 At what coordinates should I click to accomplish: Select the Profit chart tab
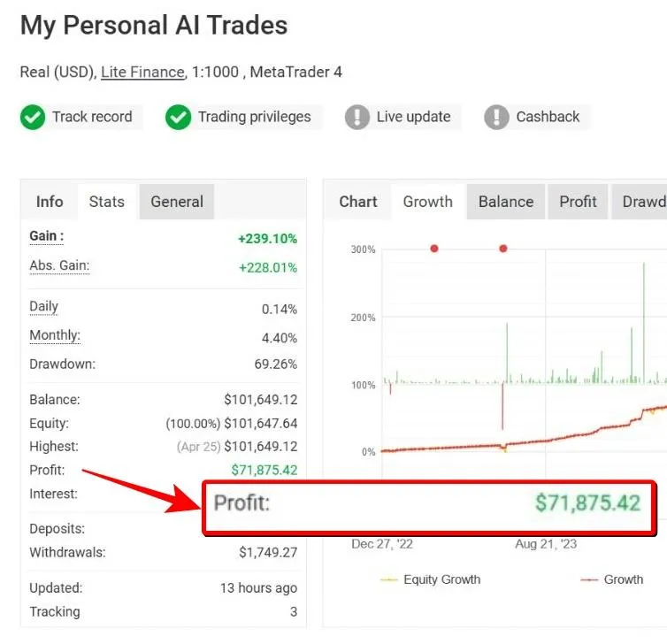click(578, 202)
